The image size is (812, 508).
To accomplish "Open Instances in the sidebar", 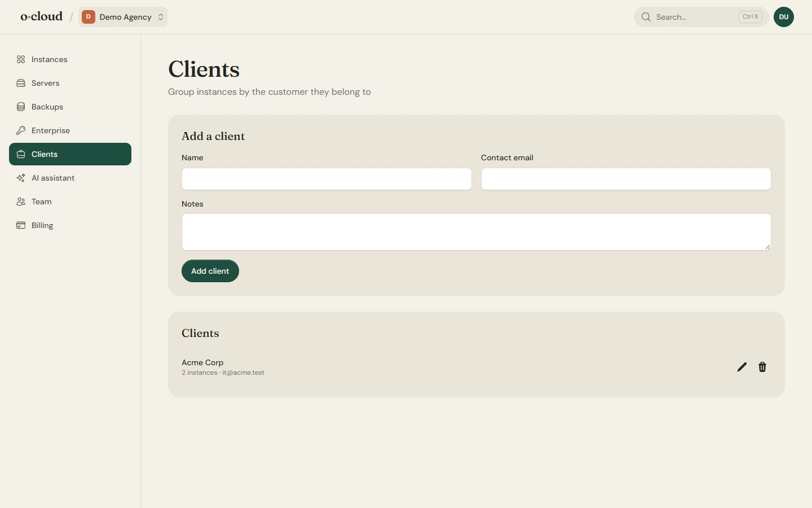I will click(x=70, y=59).
